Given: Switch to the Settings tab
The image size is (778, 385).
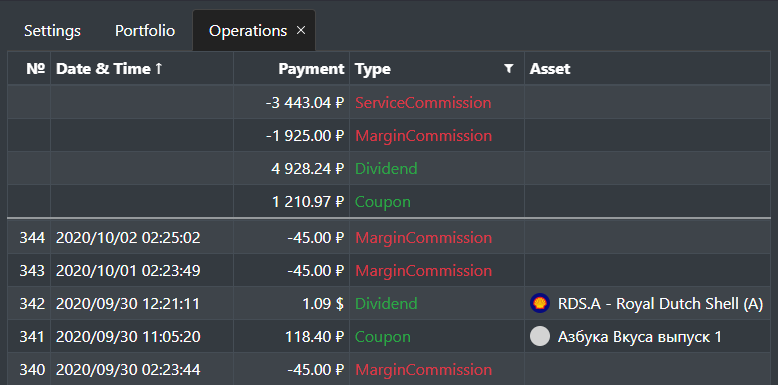Looking at the screenshot, I should (53, 31).
